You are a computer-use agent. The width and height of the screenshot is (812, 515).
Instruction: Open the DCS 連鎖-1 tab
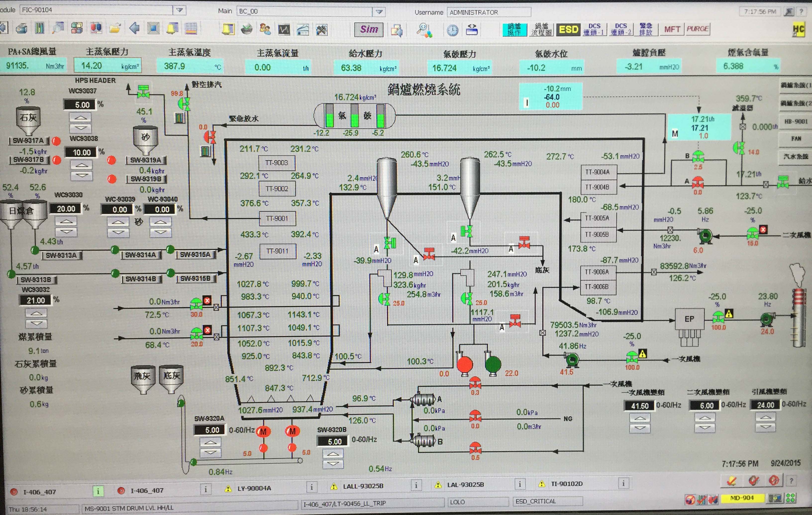(x=595, y=29)
